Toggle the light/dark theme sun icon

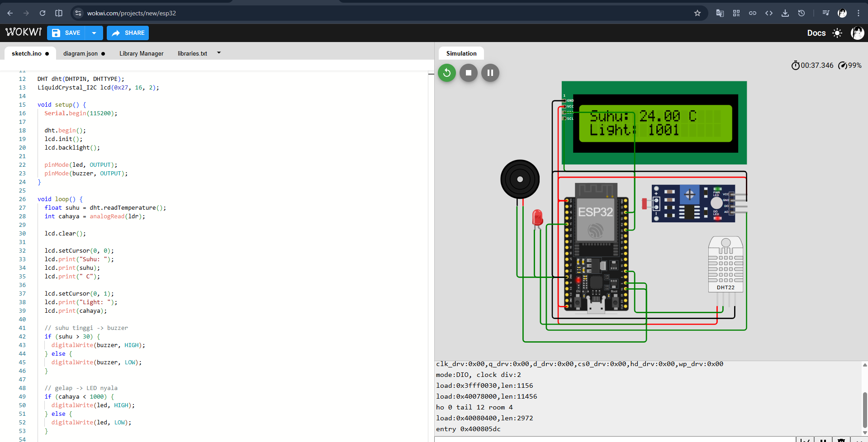(837, 33)
